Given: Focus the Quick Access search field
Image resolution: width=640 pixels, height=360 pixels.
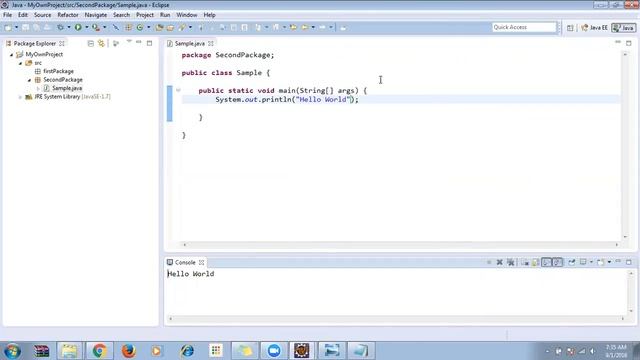Looking at the screenshot, I should [524, 27].
